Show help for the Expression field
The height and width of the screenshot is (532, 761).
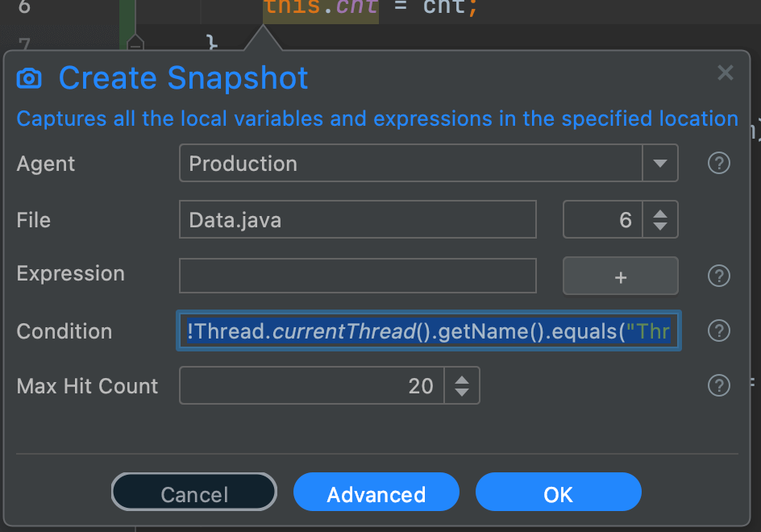[x=718, y=276]
